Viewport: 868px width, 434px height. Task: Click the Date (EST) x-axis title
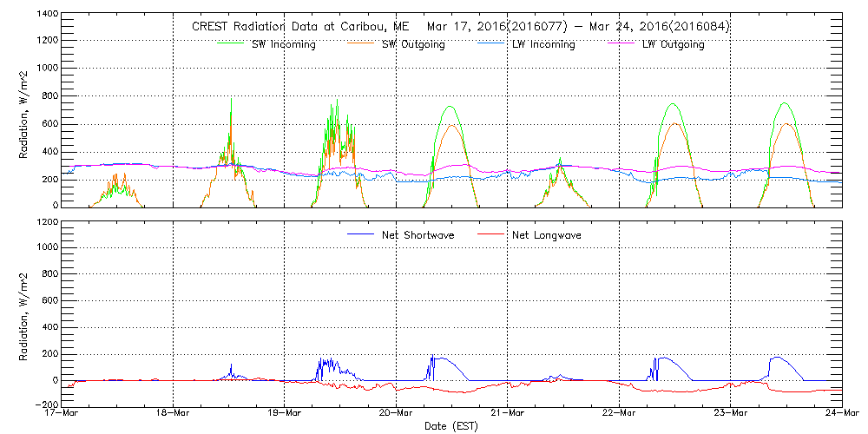(x=451, y=426)
